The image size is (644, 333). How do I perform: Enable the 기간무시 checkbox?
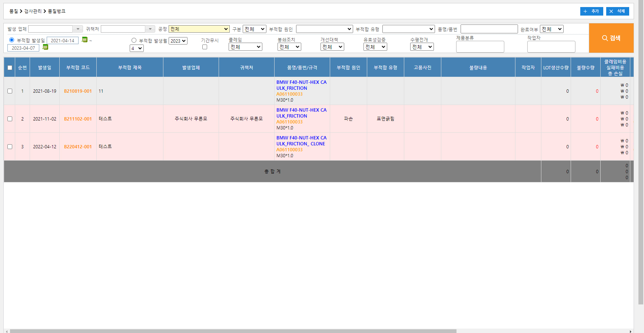click(x=205, y=47)
